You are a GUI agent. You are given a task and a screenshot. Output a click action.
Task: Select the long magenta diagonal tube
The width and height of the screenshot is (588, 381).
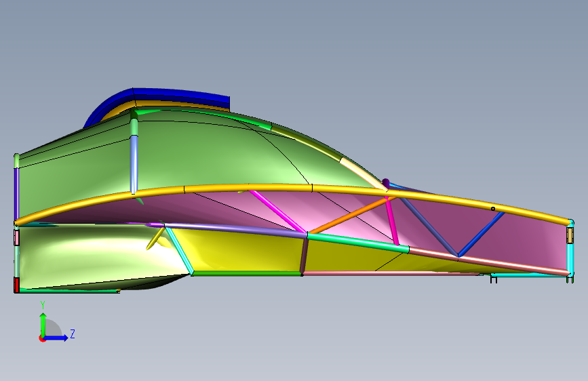278,212
